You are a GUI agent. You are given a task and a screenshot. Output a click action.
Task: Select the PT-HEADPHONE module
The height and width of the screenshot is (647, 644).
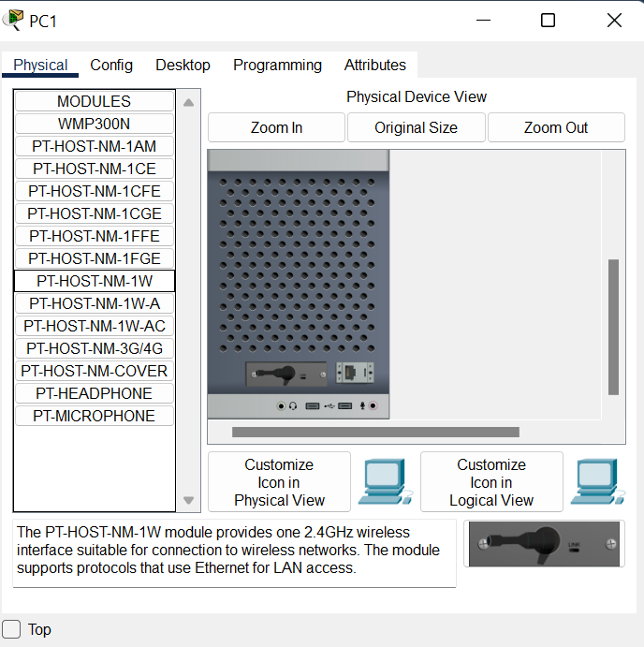click(94, 393)
